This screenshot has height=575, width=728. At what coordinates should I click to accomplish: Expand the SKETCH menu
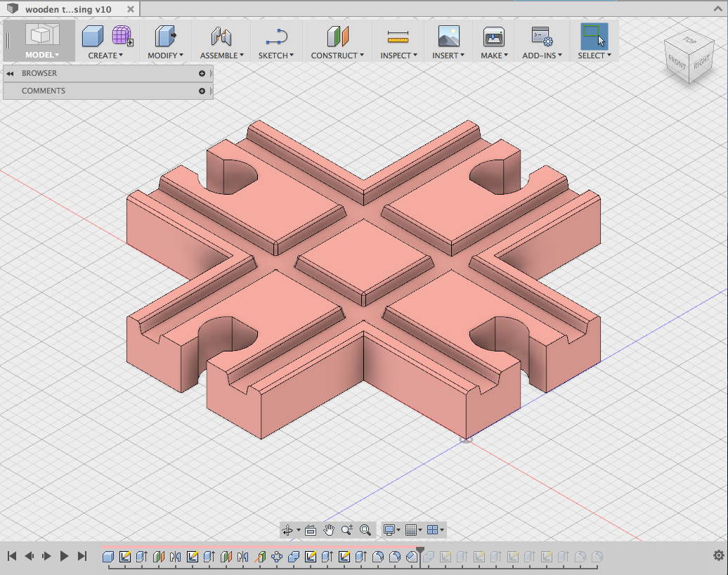276,56
